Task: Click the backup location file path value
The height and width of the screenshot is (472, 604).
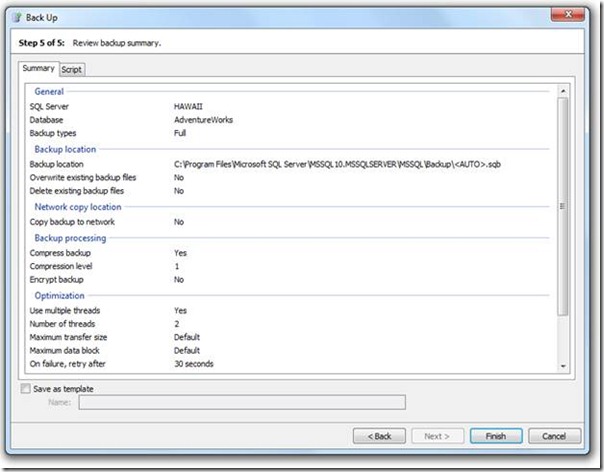Action: [x=335, y=163]
